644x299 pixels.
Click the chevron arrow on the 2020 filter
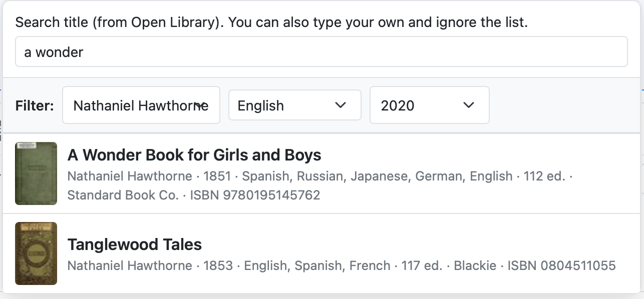469,105
